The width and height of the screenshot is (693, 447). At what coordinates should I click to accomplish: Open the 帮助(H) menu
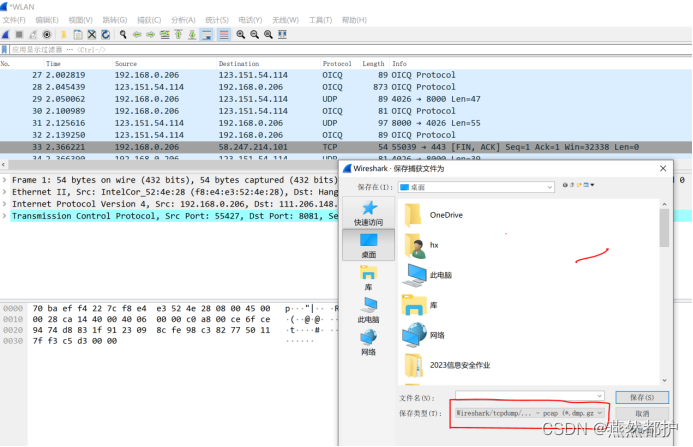[x=354, y=20]
